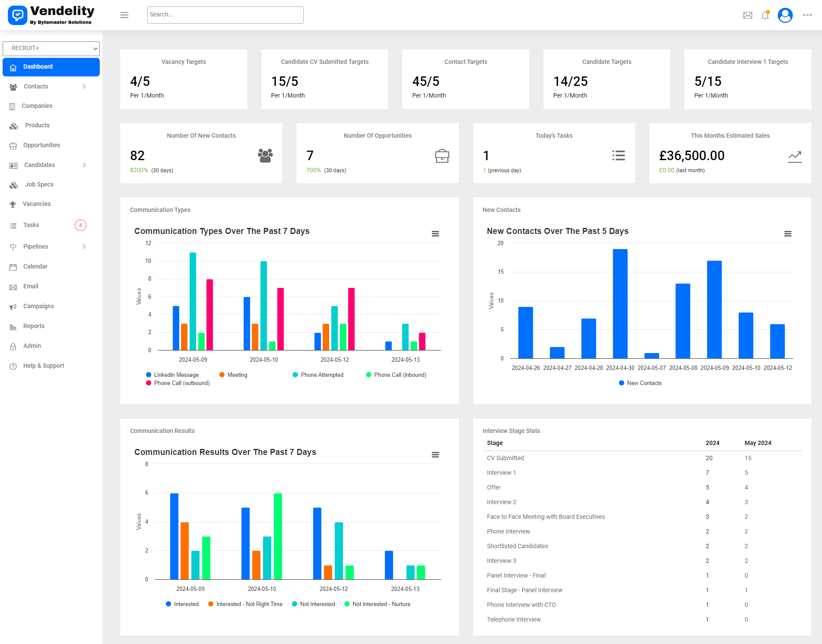Image resolution: width=822 pixels, height=644 pixels.
Task: Open the user profile avatar
Action: (x=785, y=15)
